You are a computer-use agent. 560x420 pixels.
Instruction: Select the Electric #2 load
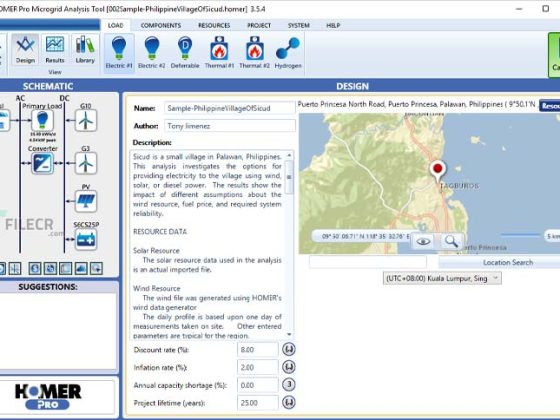click(x=151, y=52)
